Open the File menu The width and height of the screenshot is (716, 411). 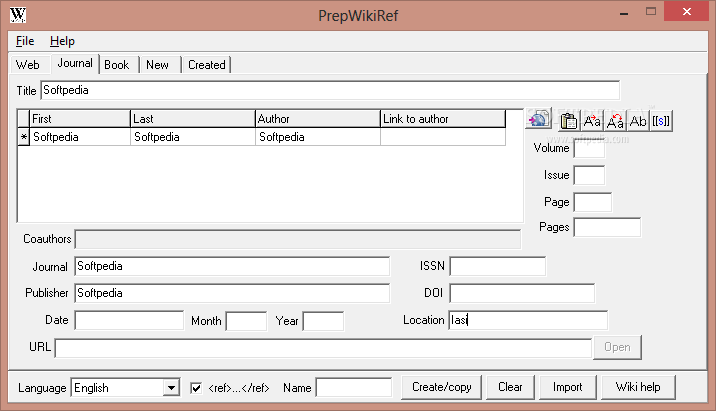(25, 41)
